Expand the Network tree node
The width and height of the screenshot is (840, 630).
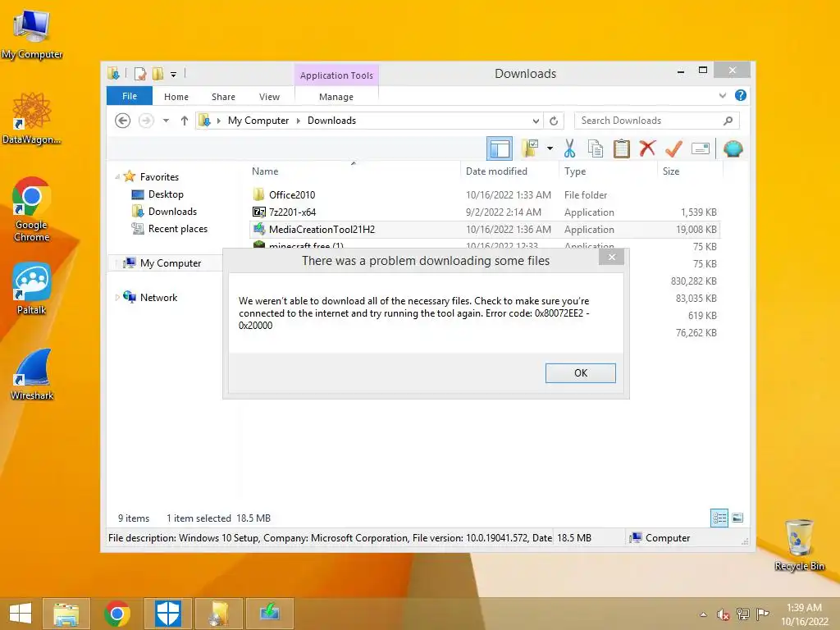click(117, 297)
